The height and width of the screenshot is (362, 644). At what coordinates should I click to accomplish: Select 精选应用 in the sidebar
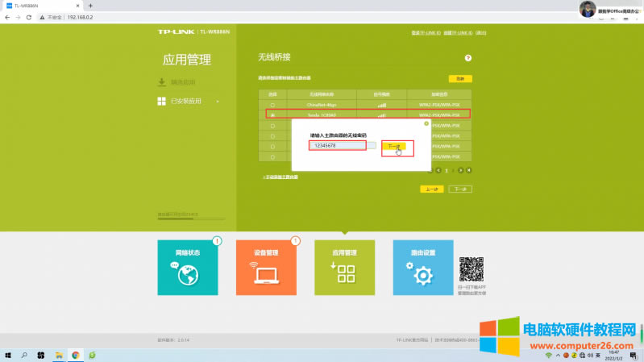click(182, 82)
